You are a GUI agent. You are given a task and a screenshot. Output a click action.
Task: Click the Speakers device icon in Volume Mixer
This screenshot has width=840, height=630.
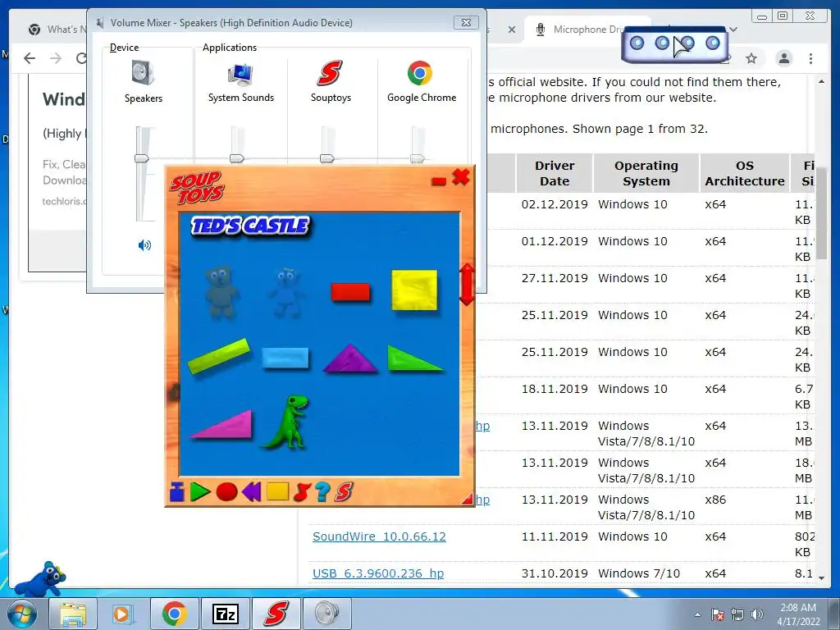pos(143,73)
